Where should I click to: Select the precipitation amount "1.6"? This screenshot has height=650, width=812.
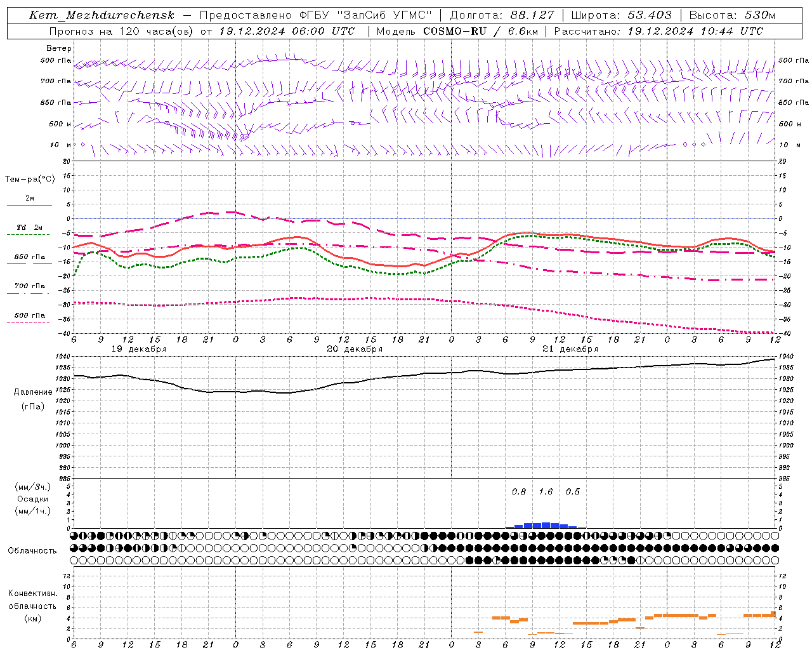click(x=546, y=492)
